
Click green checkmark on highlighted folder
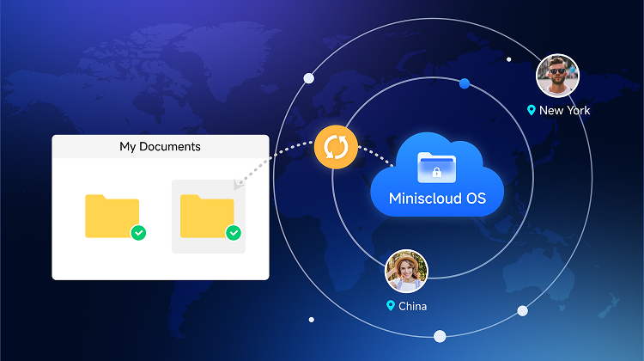click(x=234, y=233)
